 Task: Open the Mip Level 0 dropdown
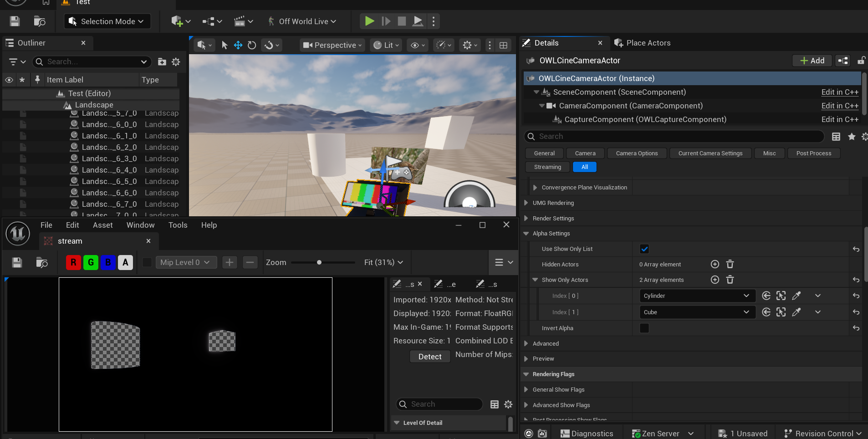pyautogui.click(x=186, y=262)
